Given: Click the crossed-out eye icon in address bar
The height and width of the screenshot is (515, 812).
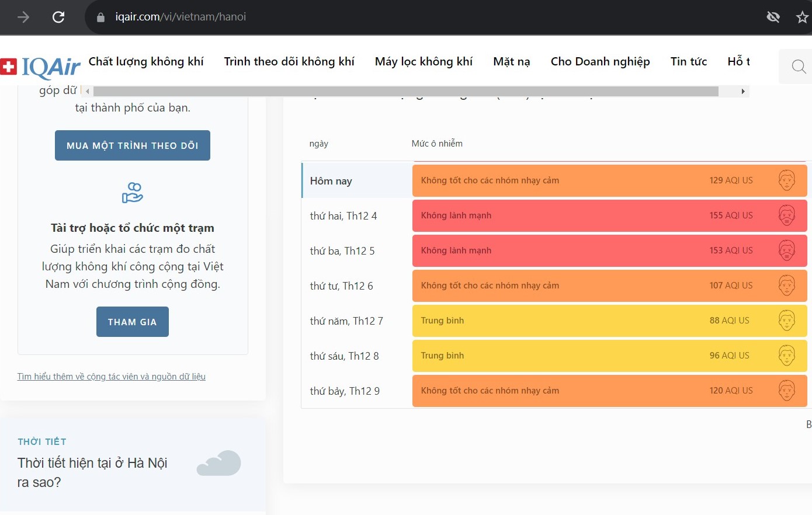Looking at the screenshot, I should [x=773, y=17].
